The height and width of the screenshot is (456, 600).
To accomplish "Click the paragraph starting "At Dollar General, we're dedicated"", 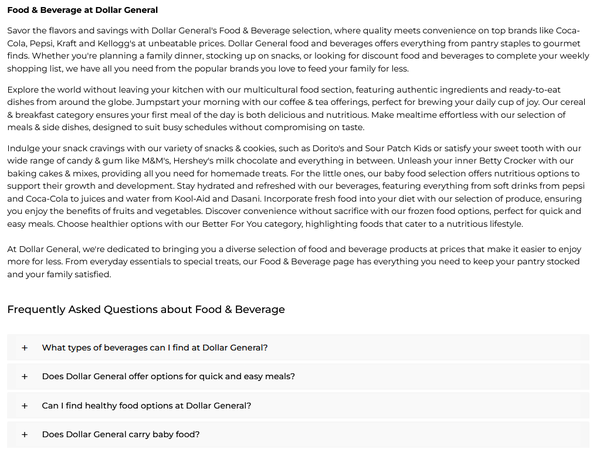I will [298, 259].
